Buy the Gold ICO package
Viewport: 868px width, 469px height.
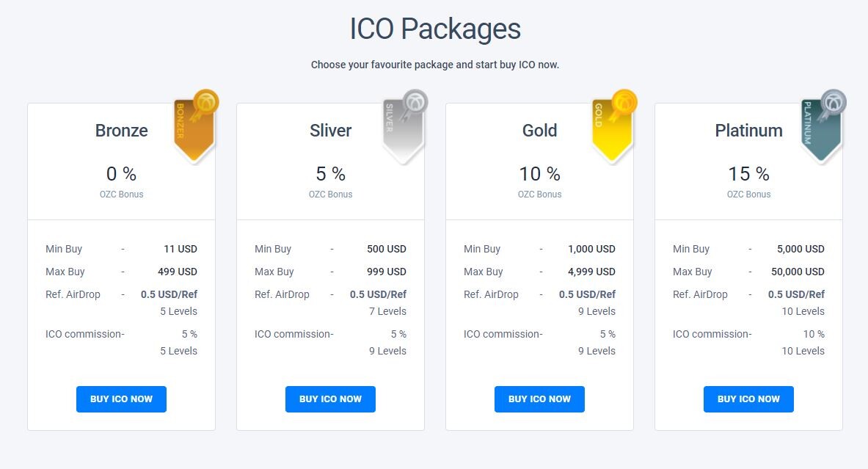[x=540, y=399]
